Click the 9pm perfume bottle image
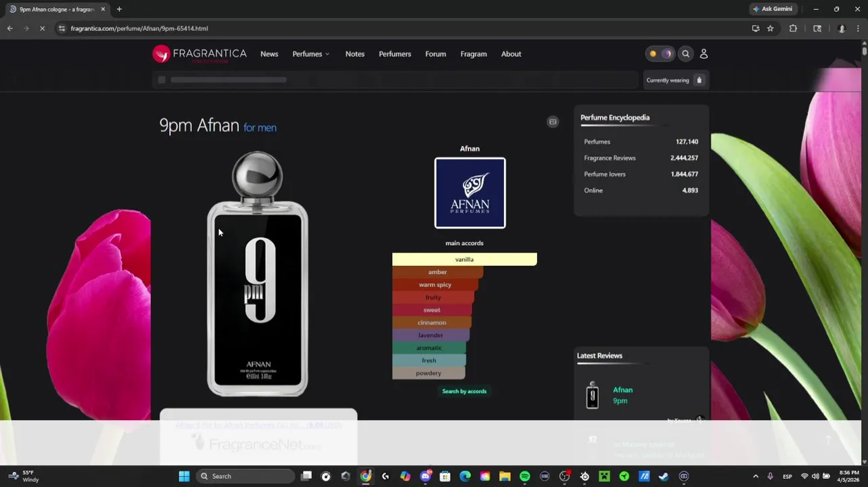 257,273
